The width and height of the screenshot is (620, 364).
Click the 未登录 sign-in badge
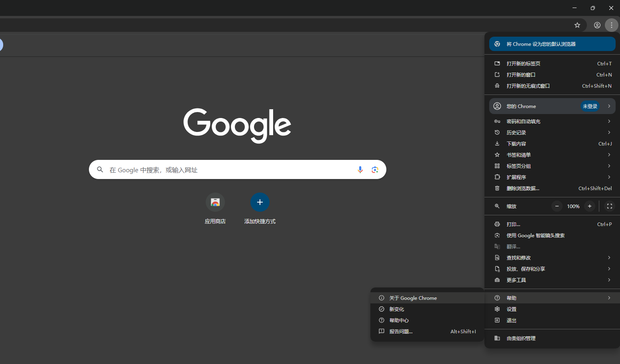click(x=590, y=106)
